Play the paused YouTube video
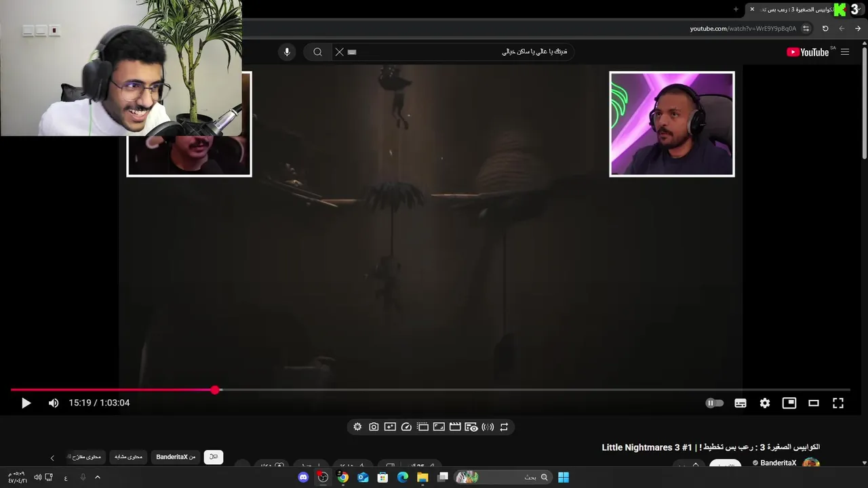868x488 pixels. pyautogui.click(x=26, y=403)
